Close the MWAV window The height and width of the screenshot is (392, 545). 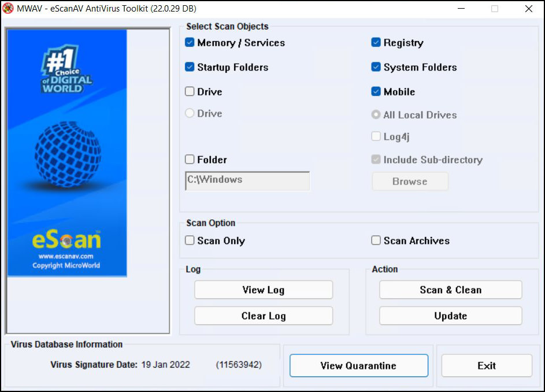coord(529,8)
